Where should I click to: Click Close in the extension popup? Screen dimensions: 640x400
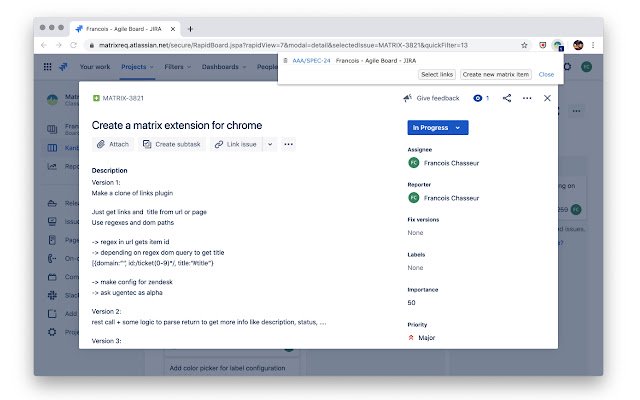coord(546,74)
